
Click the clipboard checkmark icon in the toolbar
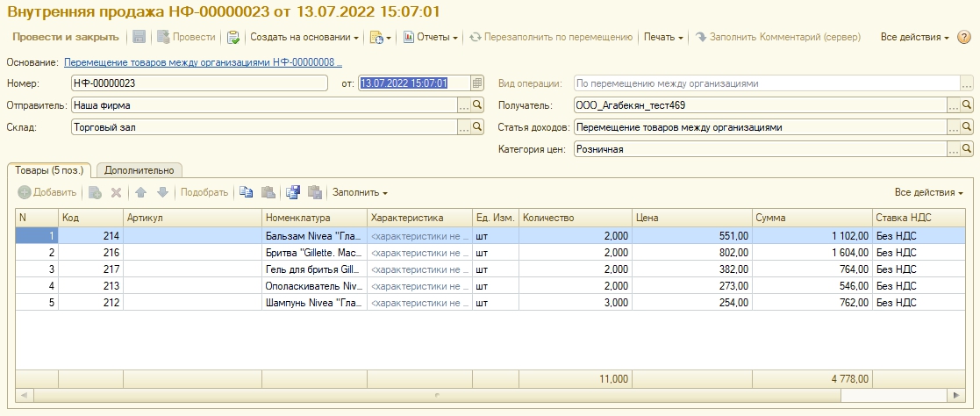tap(233, 37)
